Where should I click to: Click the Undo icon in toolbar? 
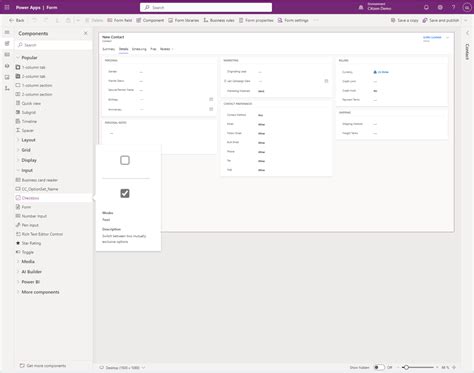(34, 20)
